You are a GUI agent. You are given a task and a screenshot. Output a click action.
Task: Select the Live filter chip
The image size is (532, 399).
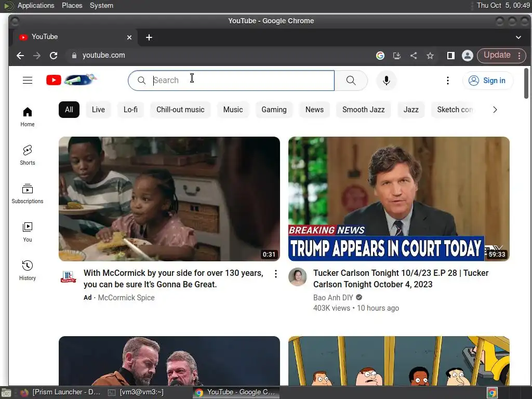[98, 110]
